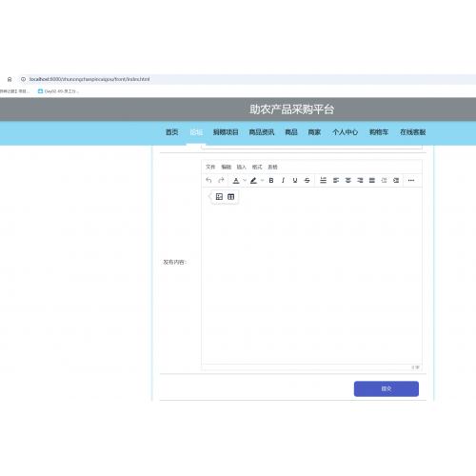The height and width of the screenshot is (476, 476).
Task: Expand the highlight color dropdown arrow
Action: 262,180
